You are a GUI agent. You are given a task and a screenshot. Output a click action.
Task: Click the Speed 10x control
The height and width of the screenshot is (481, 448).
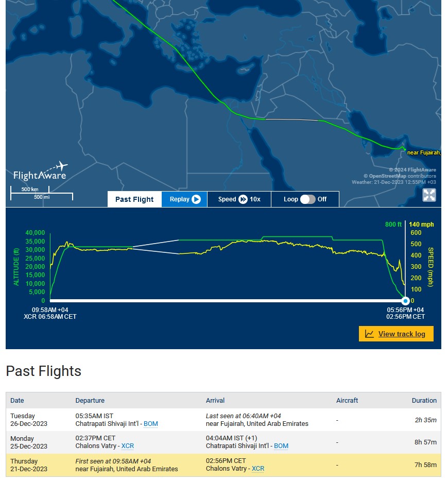239,199
